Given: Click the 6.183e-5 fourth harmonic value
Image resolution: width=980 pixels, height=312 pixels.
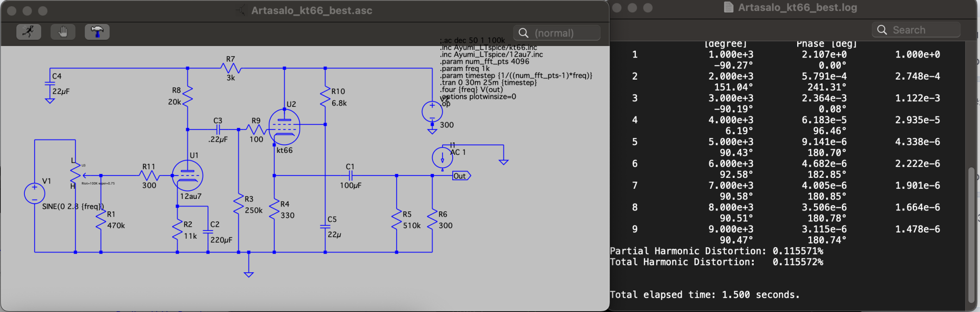Looking at the screenshot, I should point(824,120).
